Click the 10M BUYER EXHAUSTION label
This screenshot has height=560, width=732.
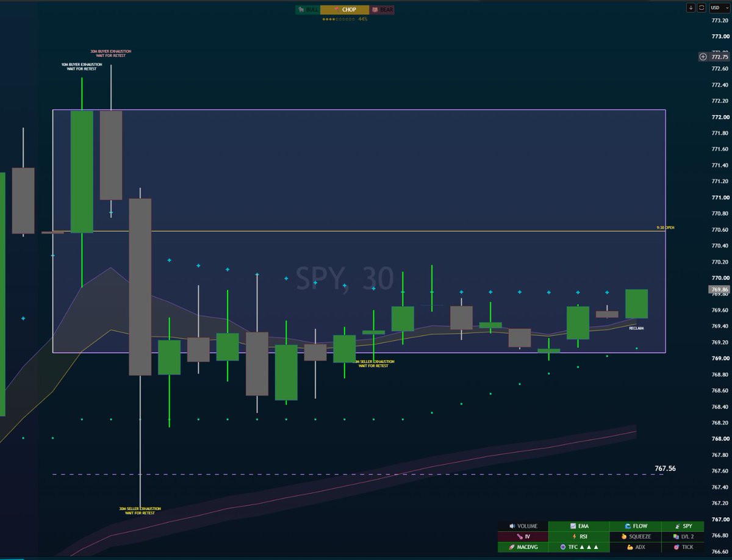82,66
